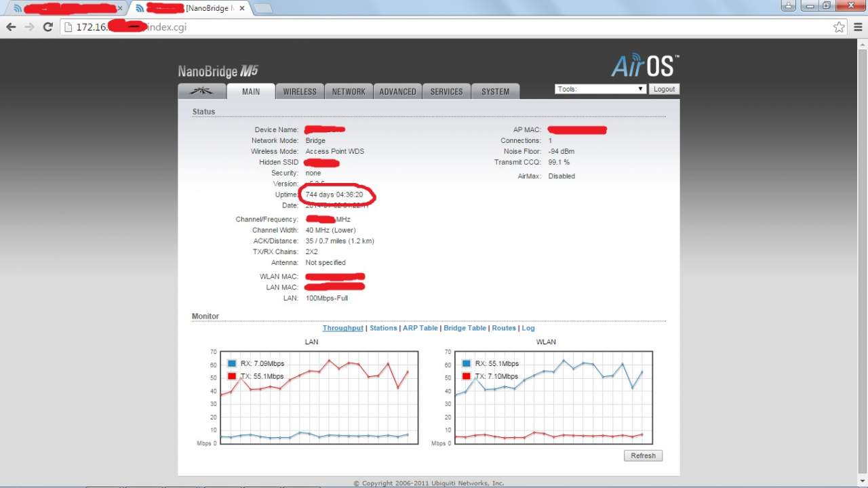
Task: Click the ACK/Distance value 35 / 0.7 miles
Action: [x=340, y=241]
